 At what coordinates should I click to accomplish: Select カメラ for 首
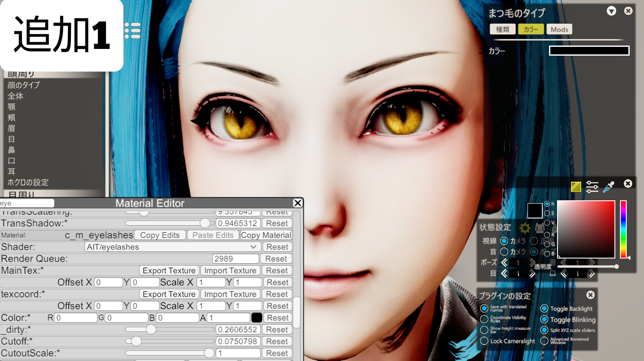(x=504, y=252)
